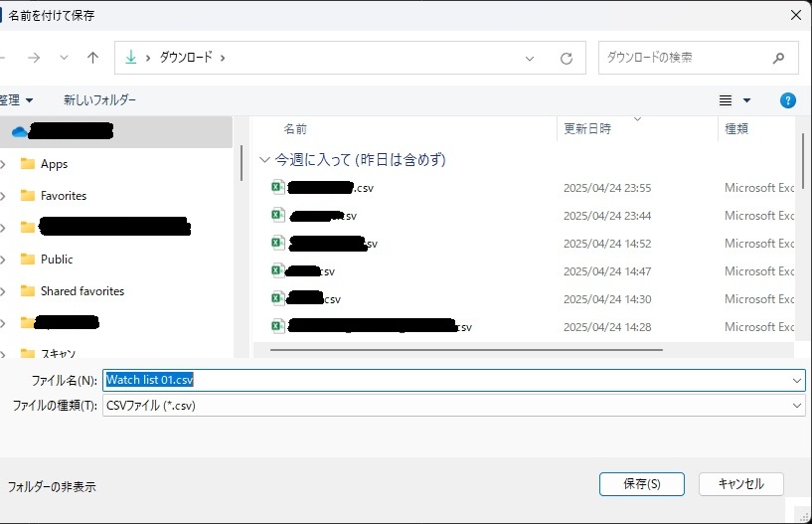Toggle フォルダーの非表示
This screenshot has width=812, height=524.
coord(52,486)
